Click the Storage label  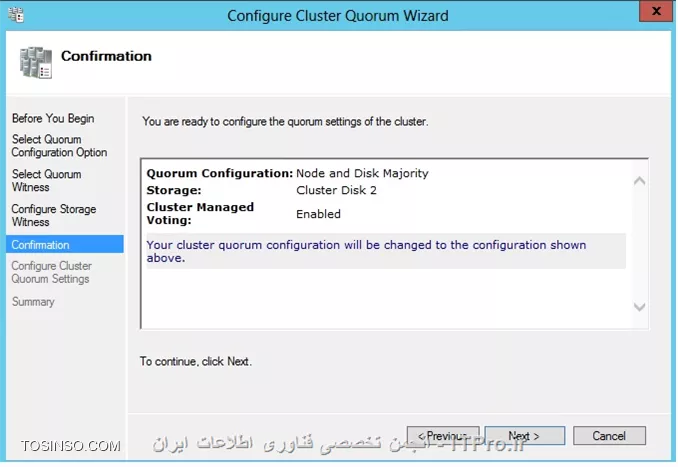click(174, 190)
